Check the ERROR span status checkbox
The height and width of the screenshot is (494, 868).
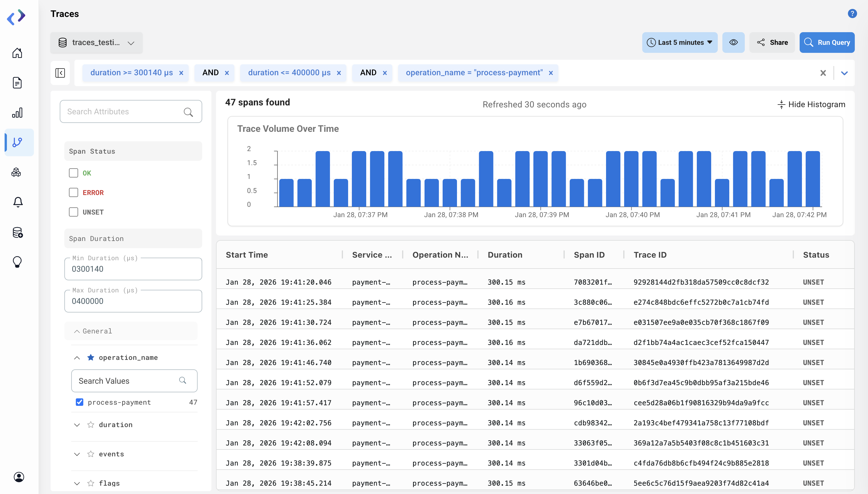coord(73,192)
